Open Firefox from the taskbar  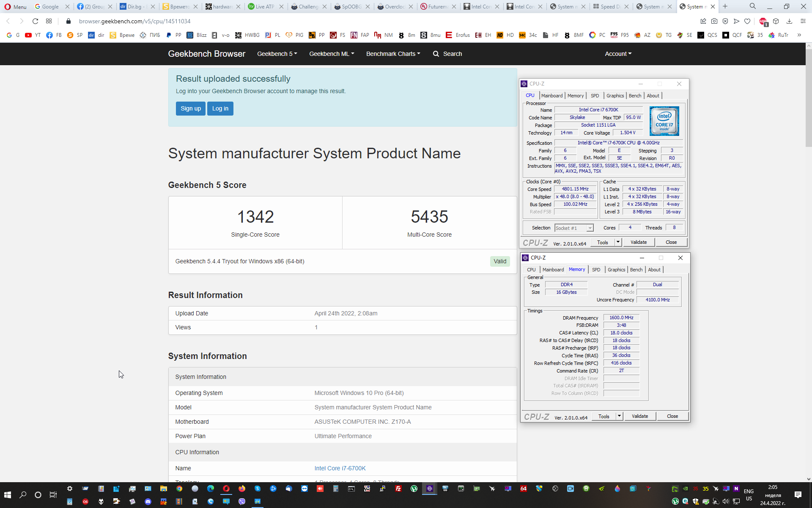click(x=242, y=489)
